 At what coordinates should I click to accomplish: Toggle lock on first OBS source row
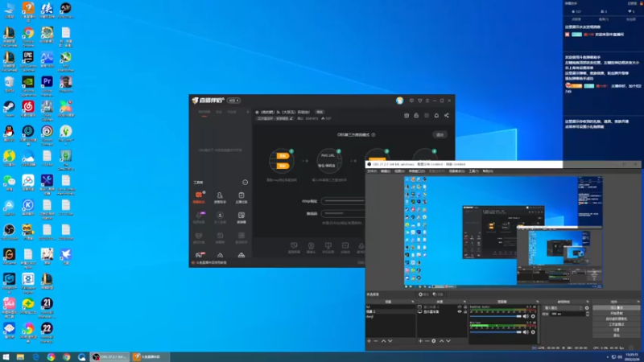pos(465,307)
